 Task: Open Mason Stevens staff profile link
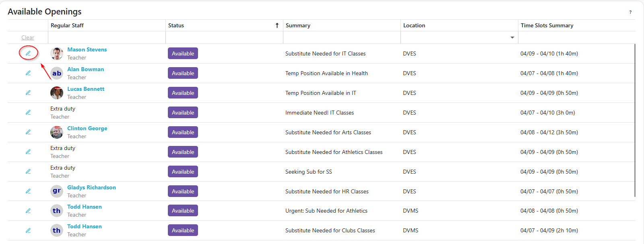[87, 49]
